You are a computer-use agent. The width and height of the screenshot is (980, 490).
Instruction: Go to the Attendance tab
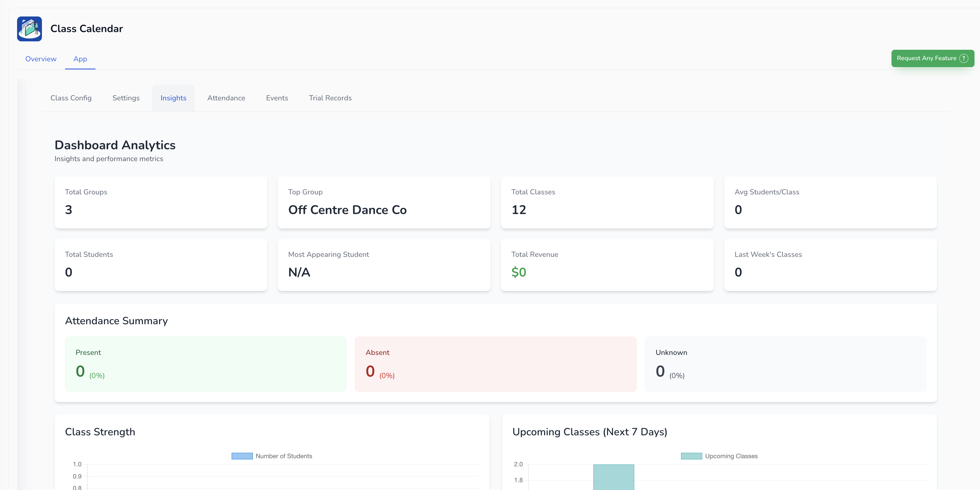226,98
